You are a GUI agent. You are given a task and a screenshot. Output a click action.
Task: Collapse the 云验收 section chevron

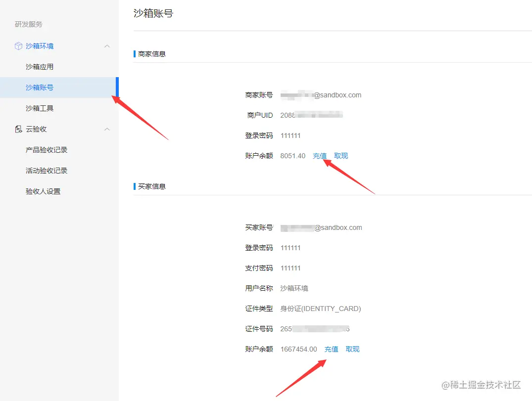coord(107,129)
